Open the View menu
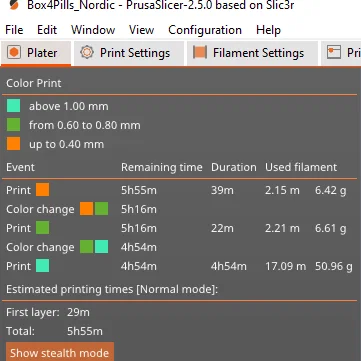Image resolution: width=361 pixels, height=361 pixels. [x=142, y=30]
